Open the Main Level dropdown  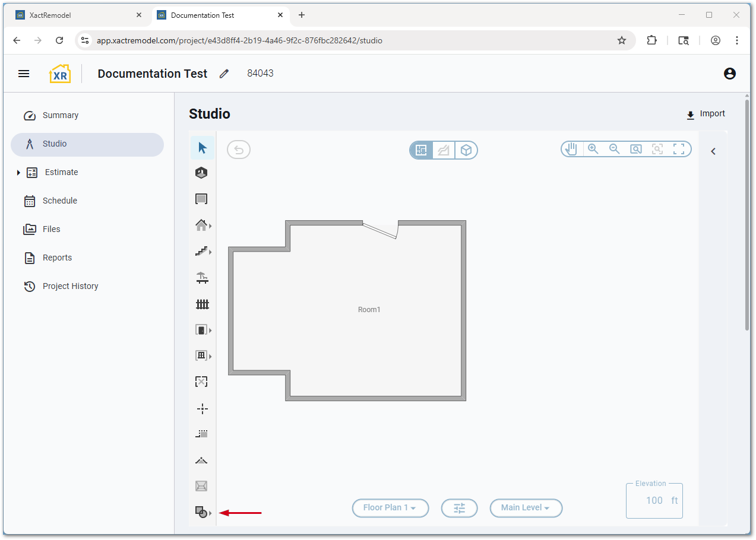coord(526,508)
